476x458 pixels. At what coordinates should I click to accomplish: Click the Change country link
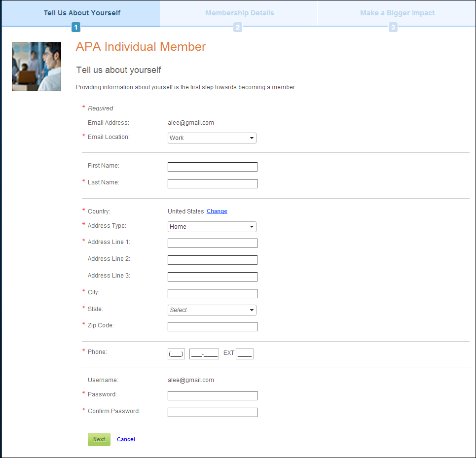217,211
